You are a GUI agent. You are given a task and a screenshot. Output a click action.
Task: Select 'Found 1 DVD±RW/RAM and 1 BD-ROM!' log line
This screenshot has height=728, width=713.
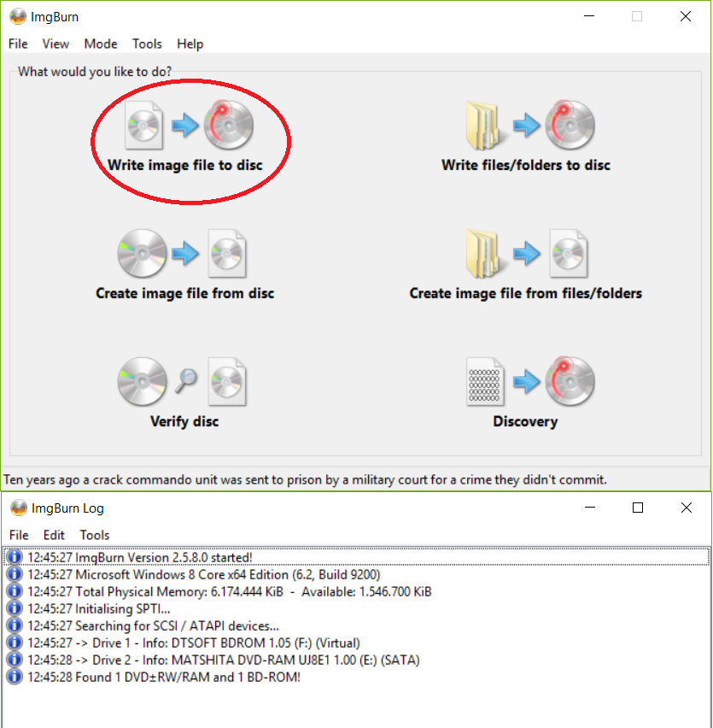[356, 678]
